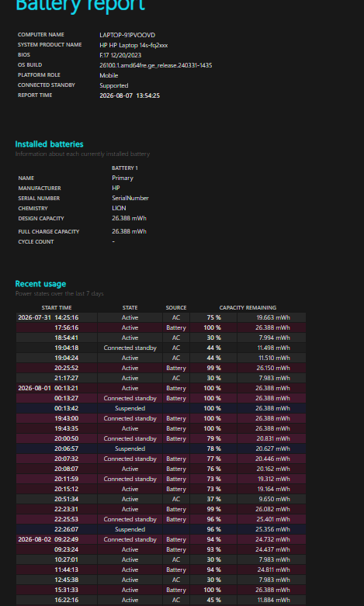Click the 26.082 mWh cell

(273, 509)
